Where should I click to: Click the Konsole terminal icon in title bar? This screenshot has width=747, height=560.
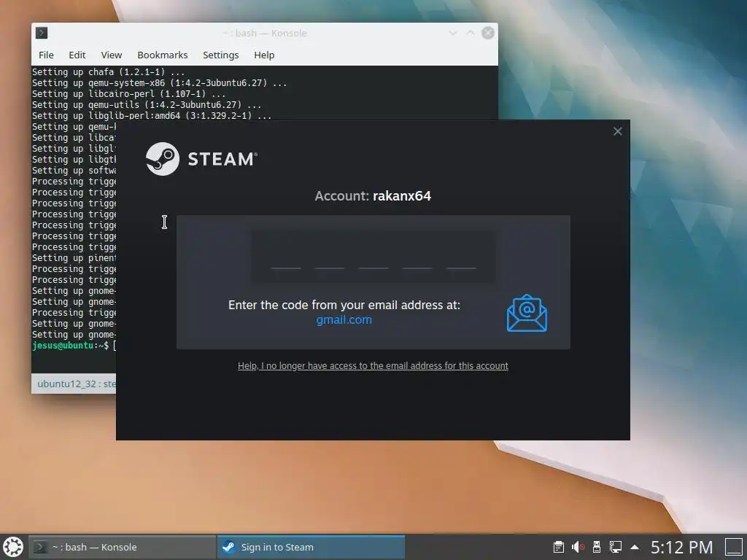(42, 33)
